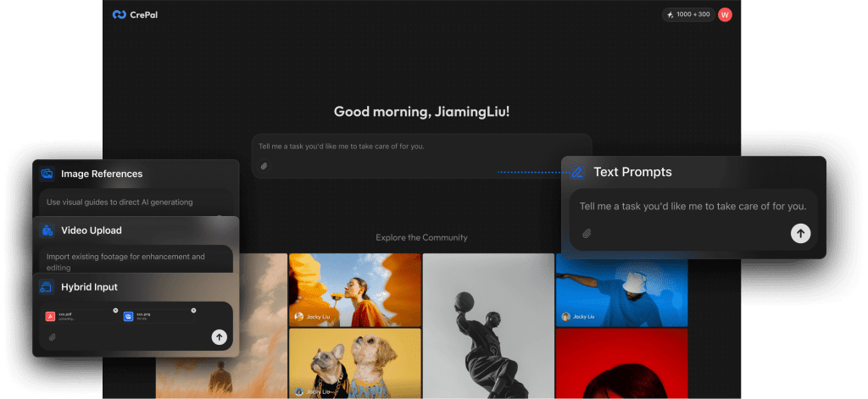Click the Hybrid Input icon
This screenshot has height=399, width=868.
47,287
